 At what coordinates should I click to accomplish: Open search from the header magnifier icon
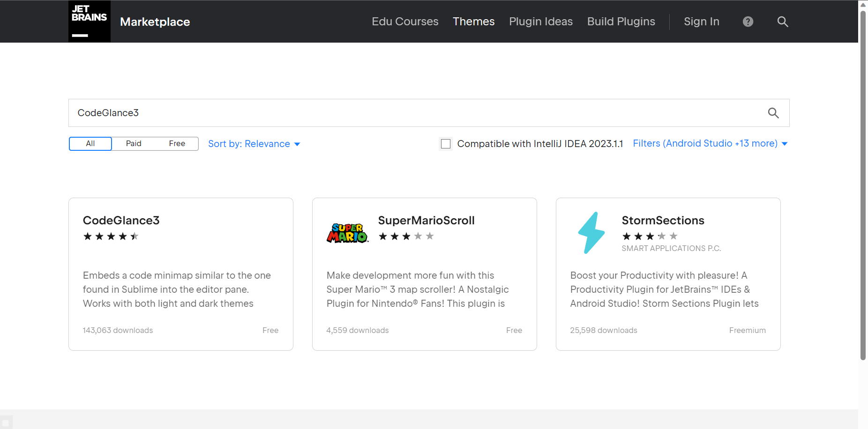(x=783, y=22)
